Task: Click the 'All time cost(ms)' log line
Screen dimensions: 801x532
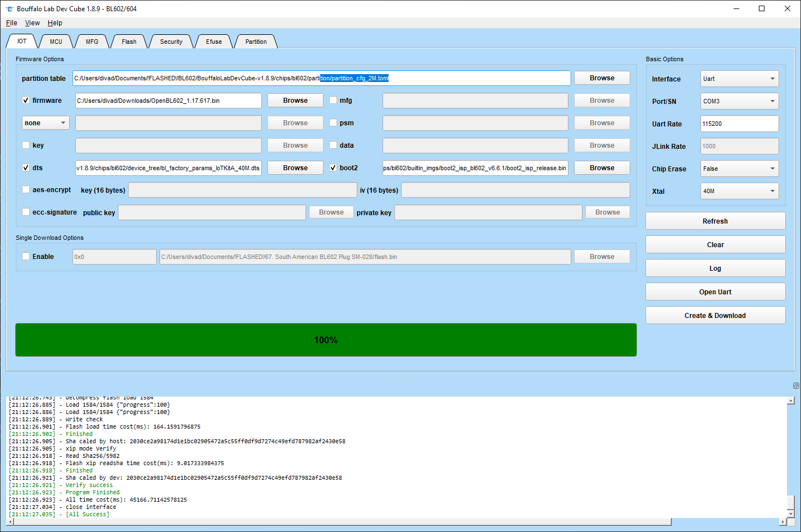Action: [x=98, y=500]
